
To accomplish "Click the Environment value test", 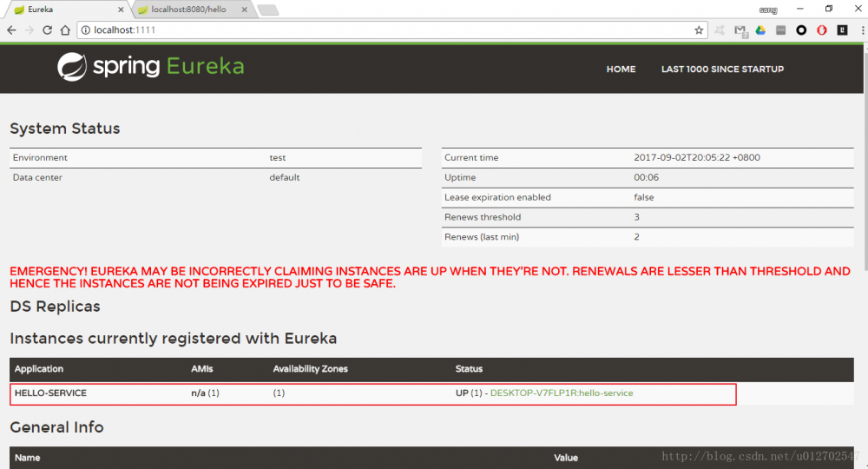I will [x=278, y=158].
